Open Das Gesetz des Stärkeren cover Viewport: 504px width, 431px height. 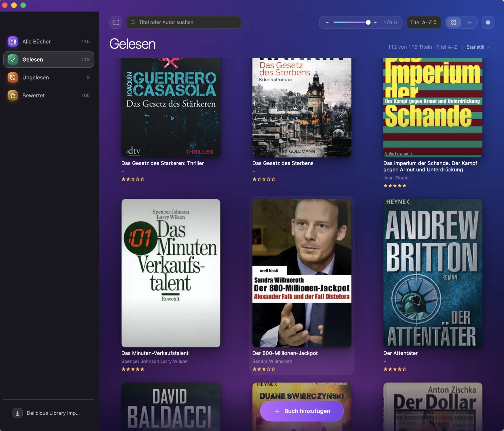(x=171, y=108)
